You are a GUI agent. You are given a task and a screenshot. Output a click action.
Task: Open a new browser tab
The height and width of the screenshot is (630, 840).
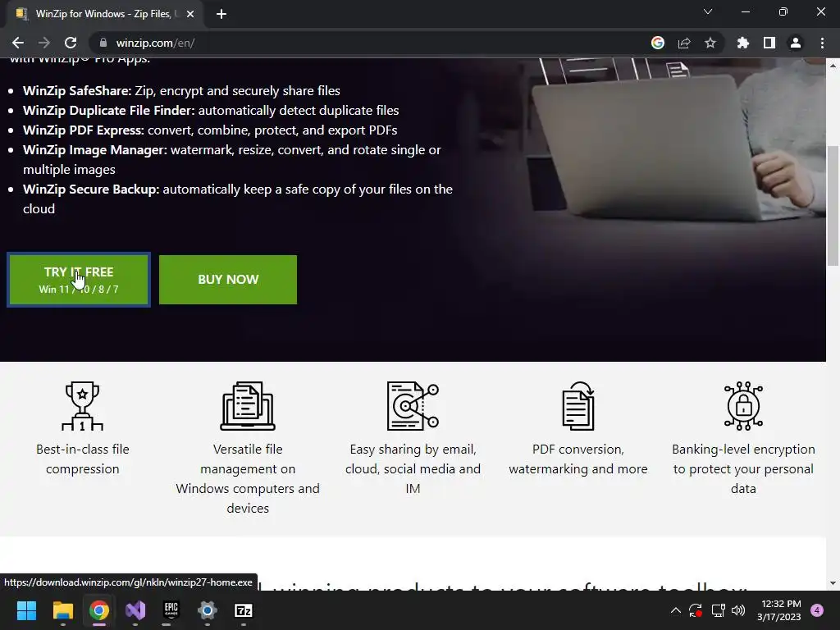221,14
